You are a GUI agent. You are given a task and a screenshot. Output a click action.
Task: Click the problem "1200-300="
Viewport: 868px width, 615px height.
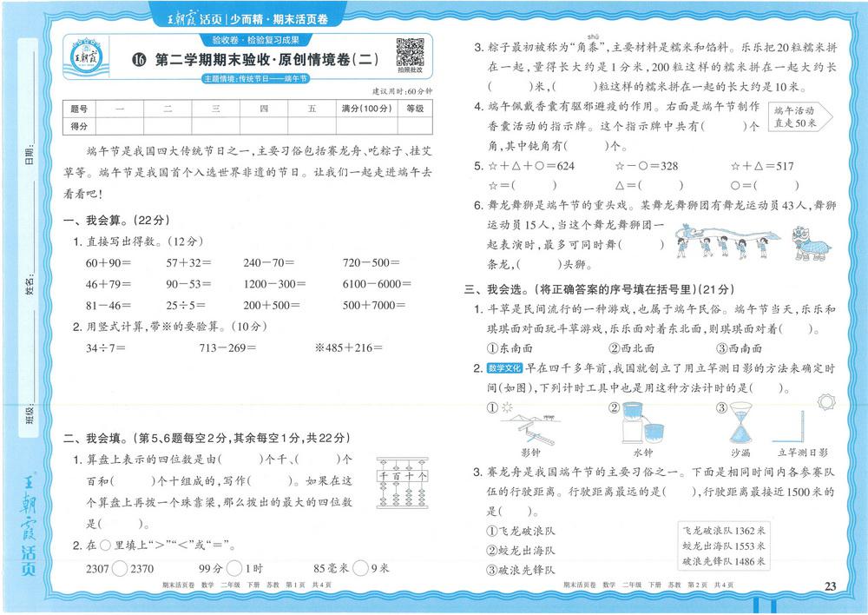tap(274, 284)
